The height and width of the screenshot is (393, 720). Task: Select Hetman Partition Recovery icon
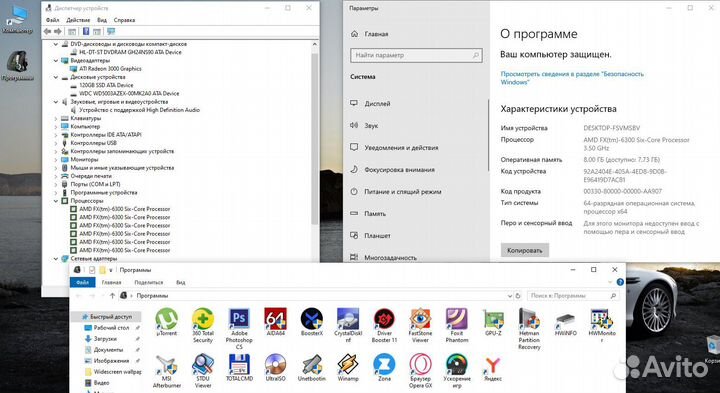pyautogui.click(x=529, y=328)
